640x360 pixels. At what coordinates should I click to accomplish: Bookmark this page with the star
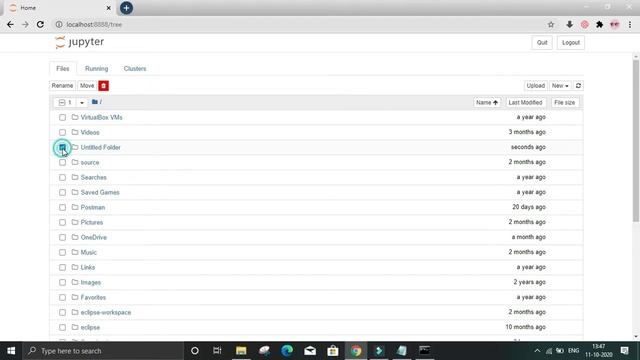tap(551, 24)
